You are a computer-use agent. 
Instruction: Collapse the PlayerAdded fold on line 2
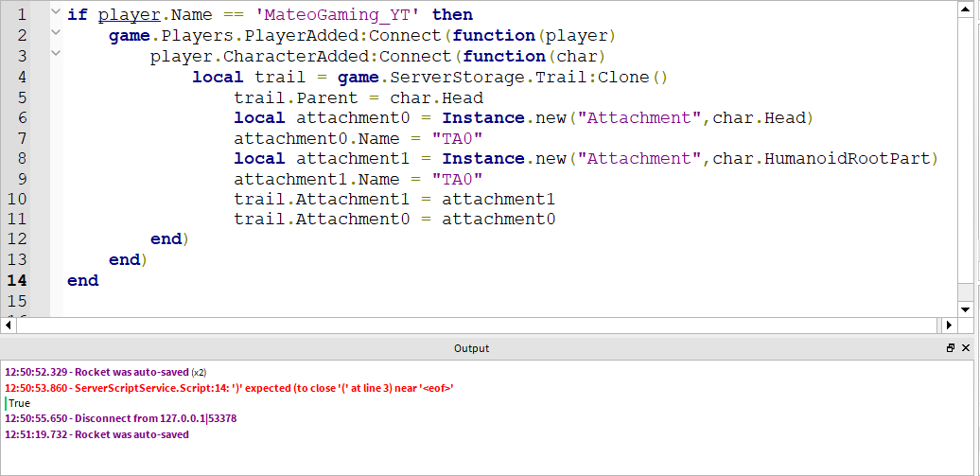click(56, 32)
